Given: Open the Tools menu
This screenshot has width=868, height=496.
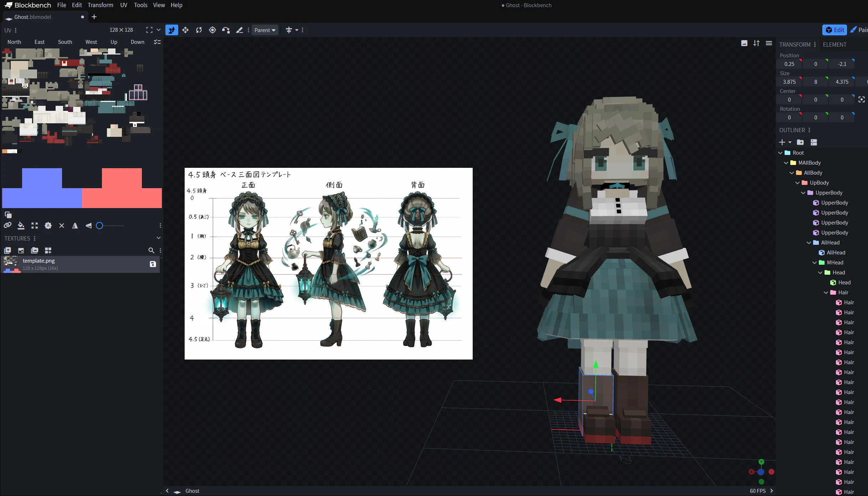Looking at the screenshot, I should click(x=140, y=5).
